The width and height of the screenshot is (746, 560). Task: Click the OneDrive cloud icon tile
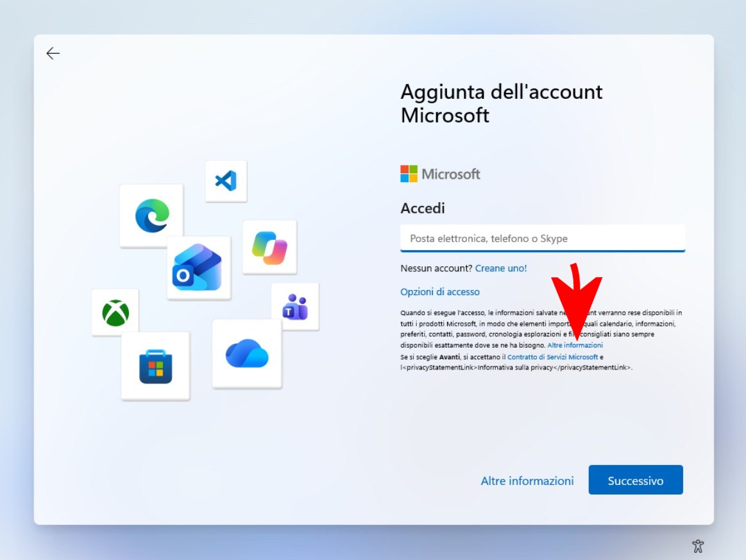click(247, 354)
